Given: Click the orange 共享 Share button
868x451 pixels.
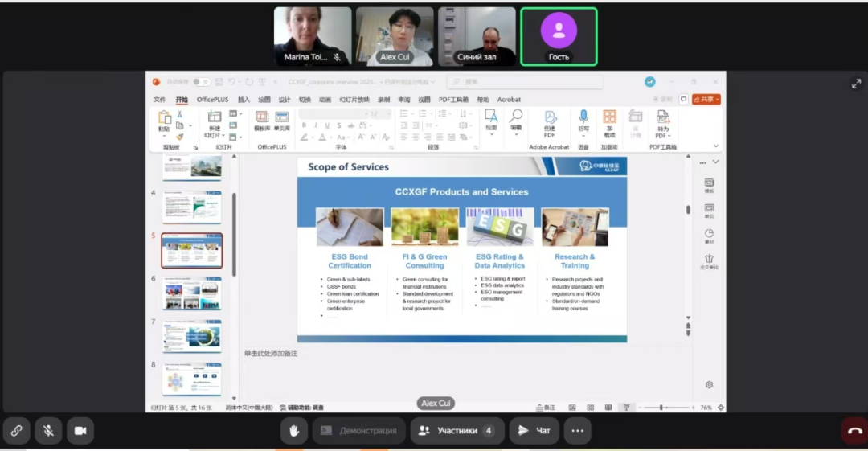Looking at the screenshot, I should click(x=706, y=99).
